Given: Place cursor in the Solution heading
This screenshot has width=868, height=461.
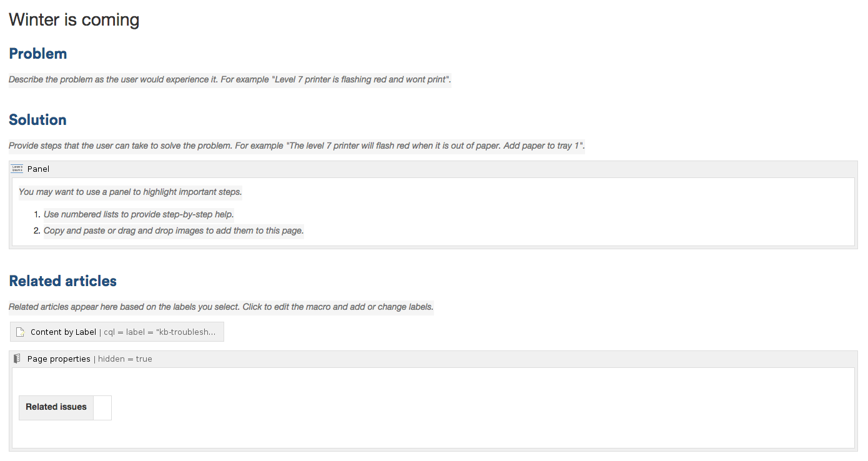Looking at the screenshot, I should coord(37,120).
